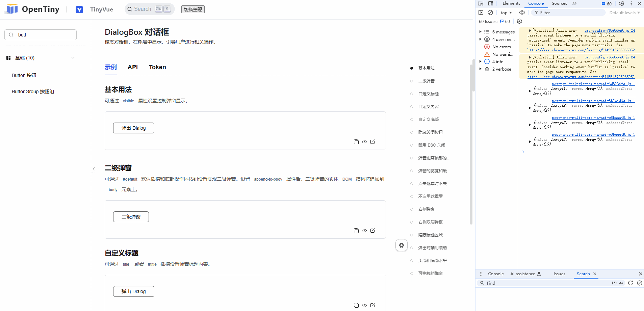This screenshot has width=644, height=311.
Task: Open Default levels dropdown
Action: tap(624, 12)
